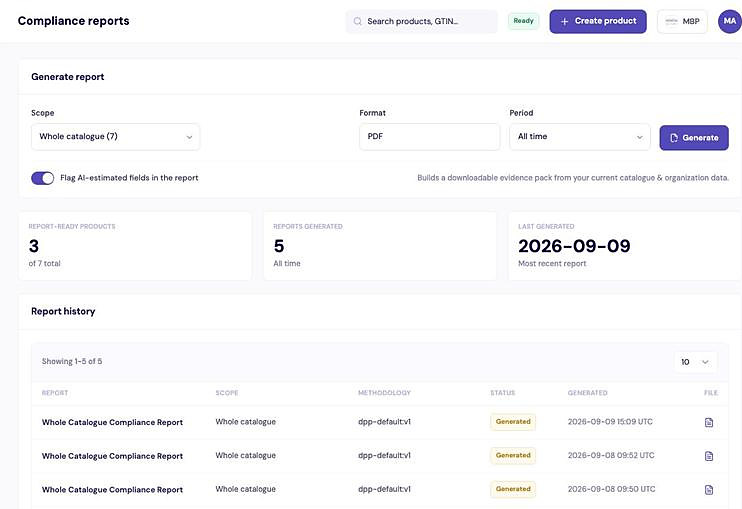Screen dimensions: 742x509
Task: Click the REPORT column header
Action: 55,393
